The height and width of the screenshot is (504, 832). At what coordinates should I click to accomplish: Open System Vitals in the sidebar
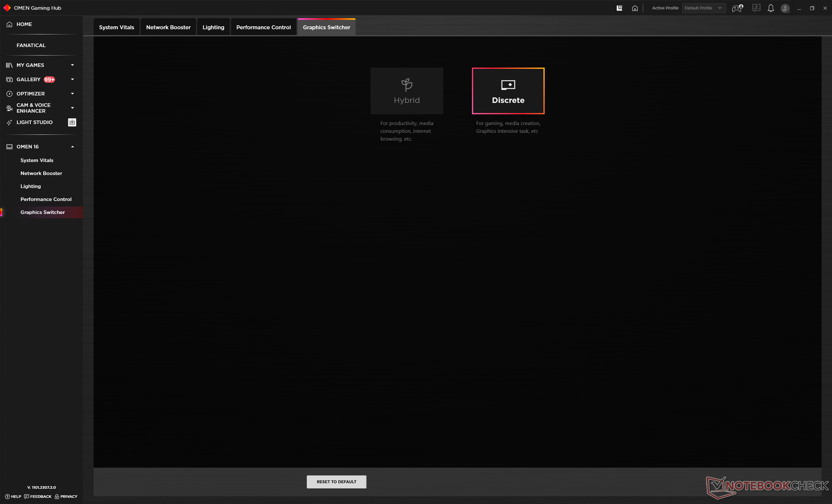click(37, 160)
